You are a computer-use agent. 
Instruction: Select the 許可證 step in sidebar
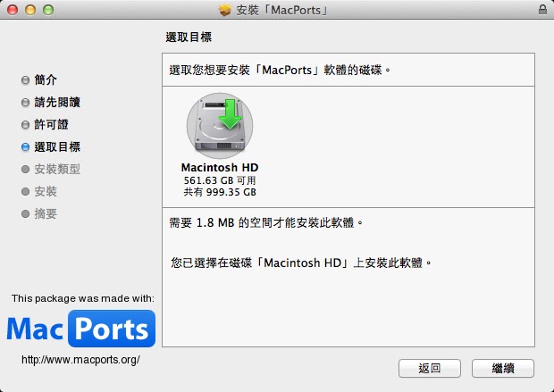click(x=51, y=125)
